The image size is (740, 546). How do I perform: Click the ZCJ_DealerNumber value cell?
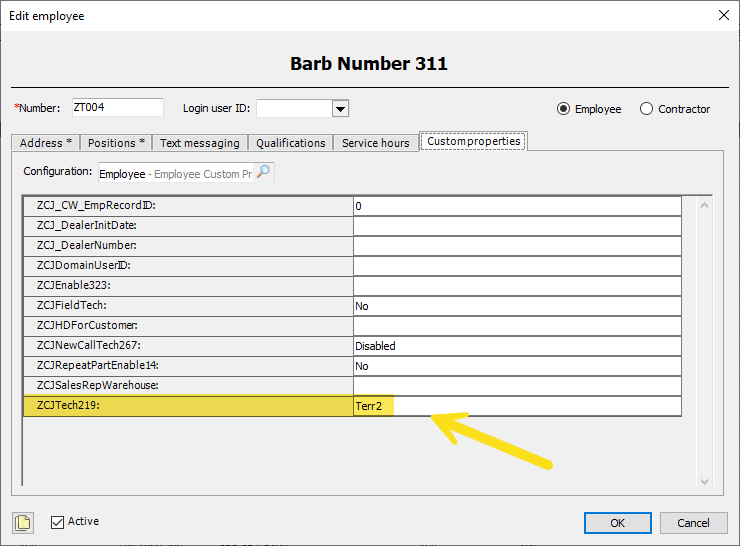517,246
